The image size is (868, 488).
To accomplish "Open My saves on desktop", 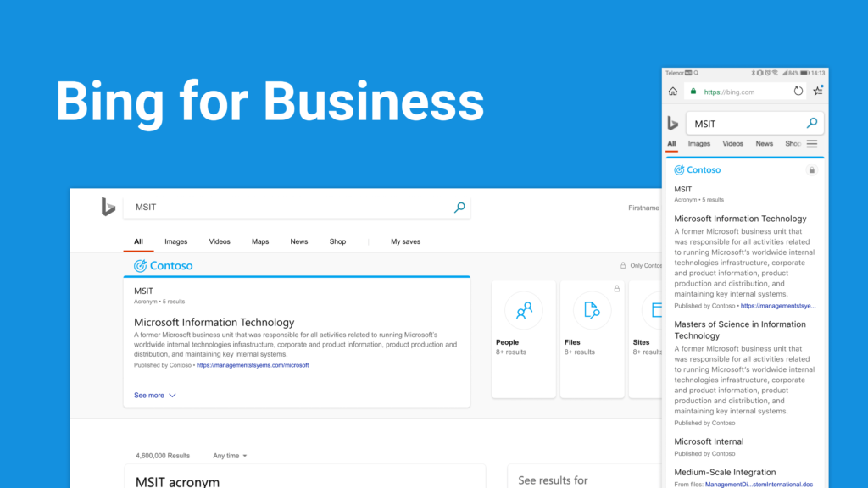I will click(x=405, y=242).
